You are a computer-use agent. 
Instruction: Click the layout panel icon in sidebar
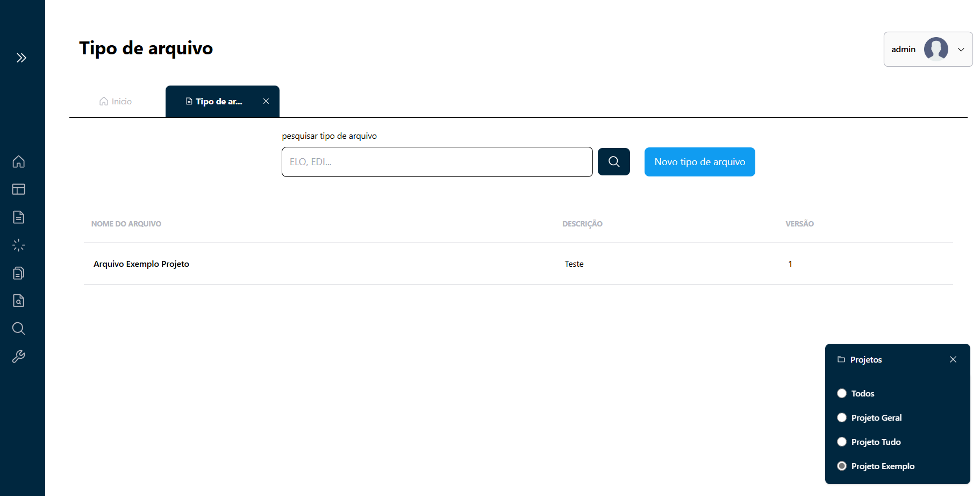(19, 189)
